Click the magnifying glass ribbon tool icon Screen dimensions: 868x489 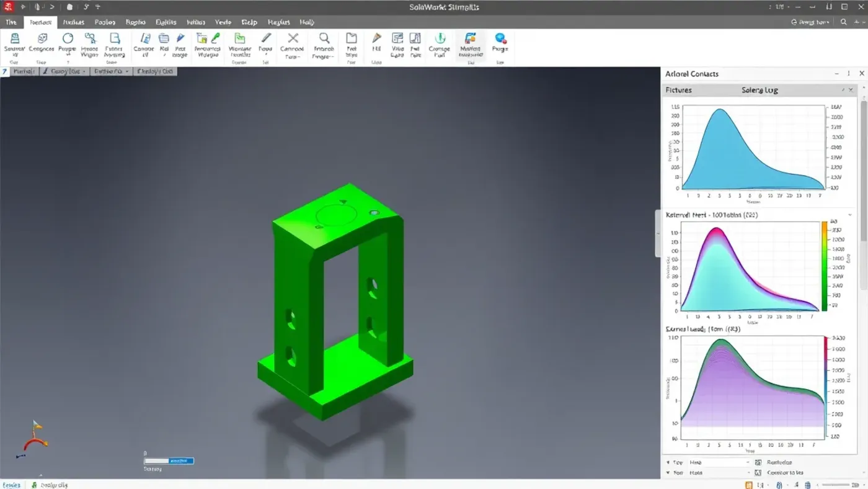pyautogui.click(x=324, y=39)
